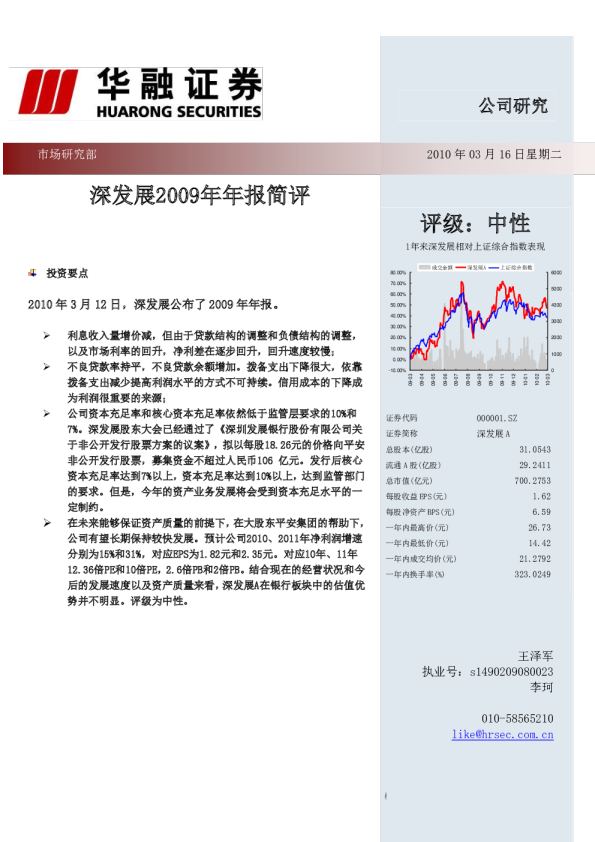
Task: Click the arrow bullet before 利息收入量增价减
Action: [x=47, y=336]
